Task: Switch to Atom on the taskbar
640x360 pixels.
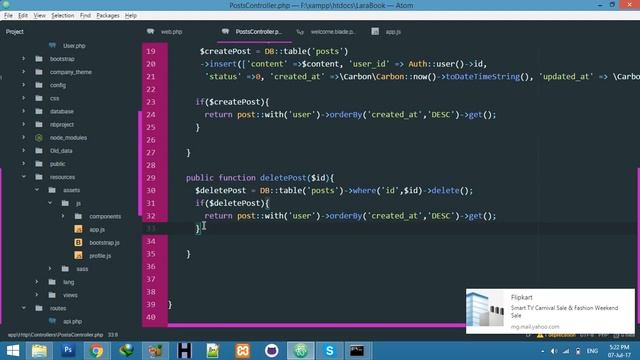Action: coord(301,351)
